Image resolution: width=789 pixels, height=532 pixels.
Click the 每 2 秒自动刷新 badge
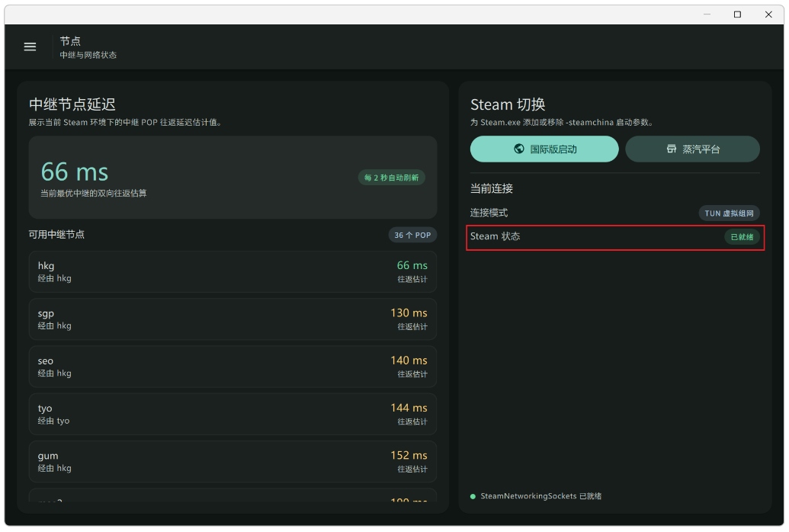click(x=392, y=178)
